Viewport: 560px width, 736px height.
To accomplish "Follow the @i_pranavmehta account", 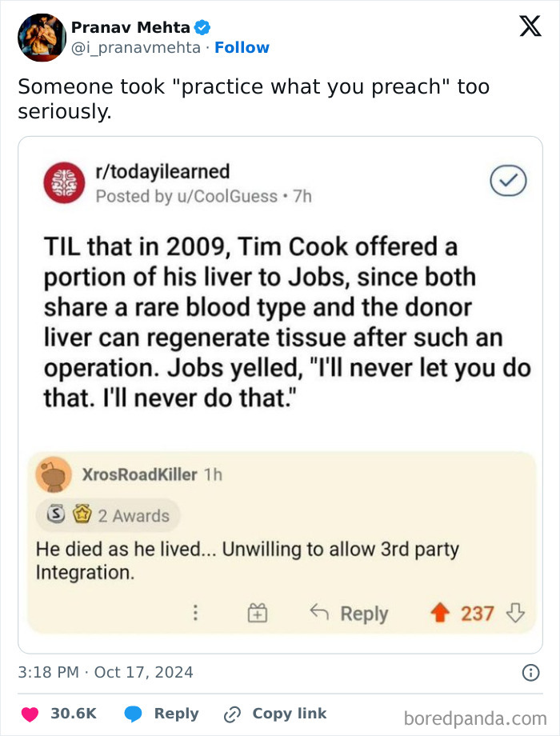I will pyautogui.click(x=242, y=48).
